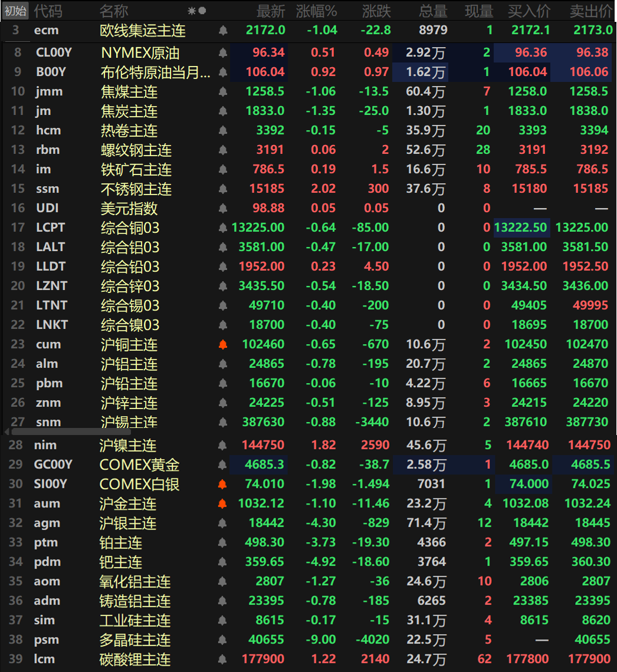Click the bell icon for 美元指数
The image size is (617, 672).
(223, 209)
